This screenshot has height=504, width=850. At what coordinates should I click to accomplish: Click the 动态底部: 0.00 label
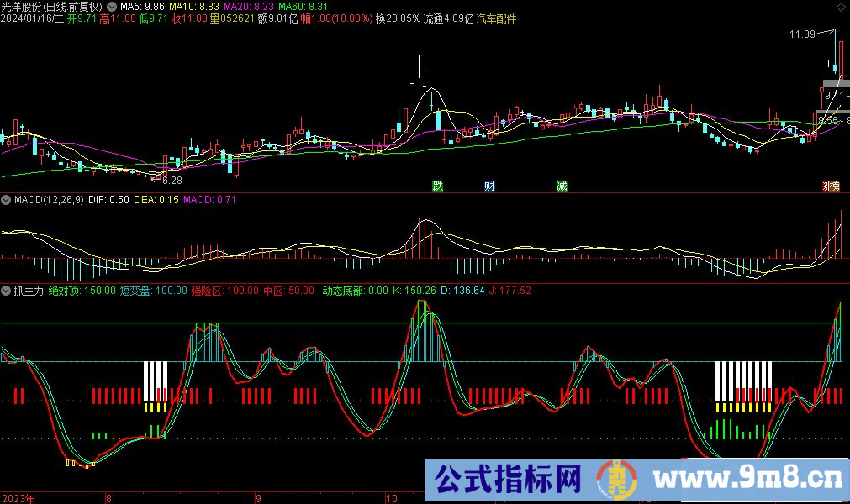(356, 291)
